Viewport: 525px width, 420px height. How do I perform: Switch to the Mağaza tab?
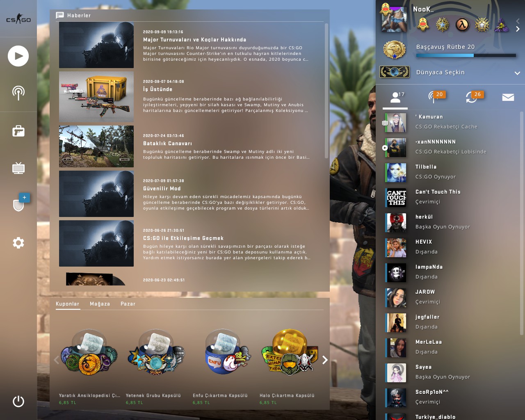pyautogui.click(x=100, y=304)
